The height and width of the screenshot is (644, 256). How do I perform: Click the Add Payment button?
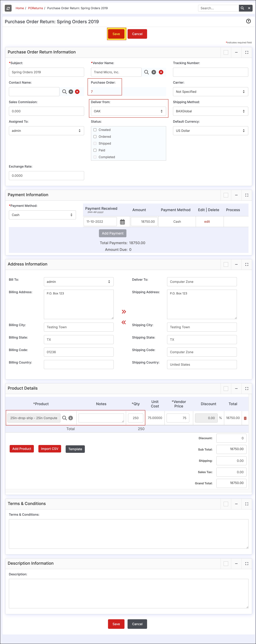(113, 233)
